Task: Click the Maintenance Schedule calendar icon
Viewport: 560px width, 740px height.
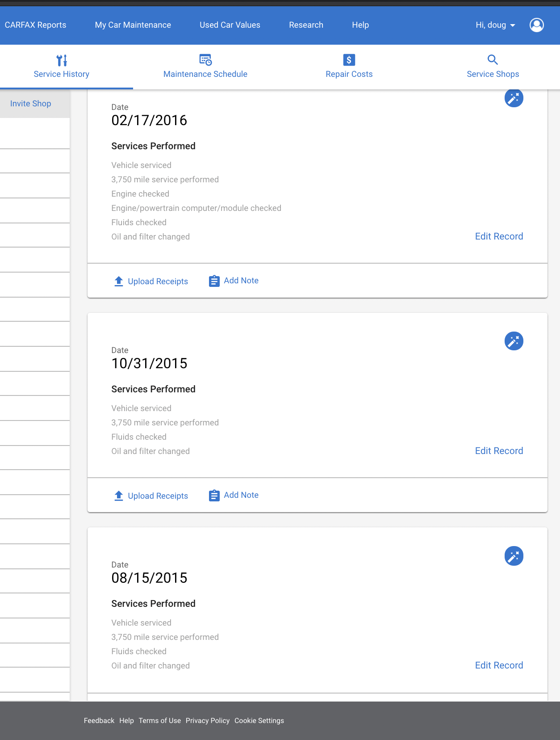Action: tap(205, 60)
